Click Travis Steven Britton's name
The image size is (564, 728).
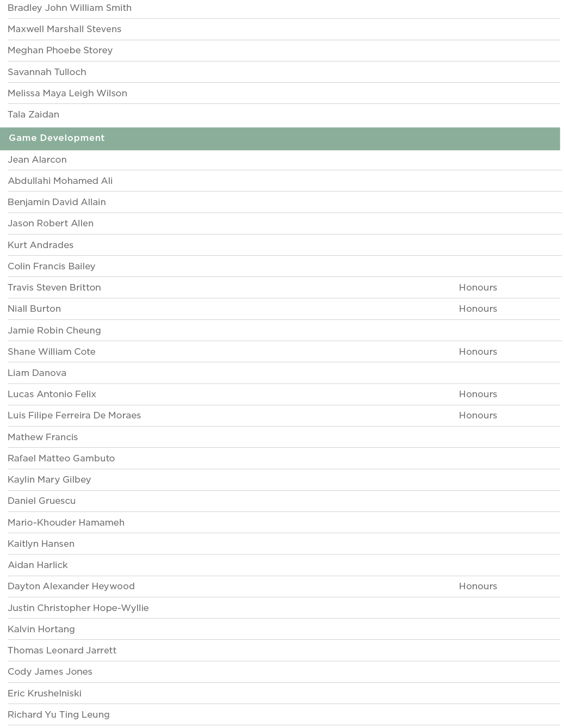[x=54, y=287]
